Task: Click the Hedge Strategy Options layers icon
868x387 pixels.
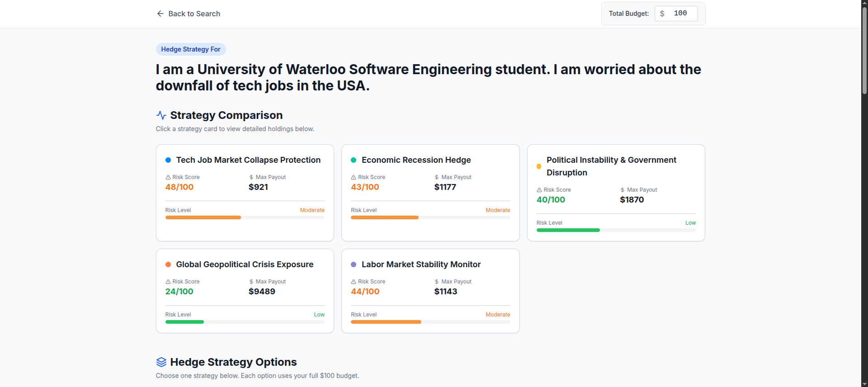Action: 161,362
